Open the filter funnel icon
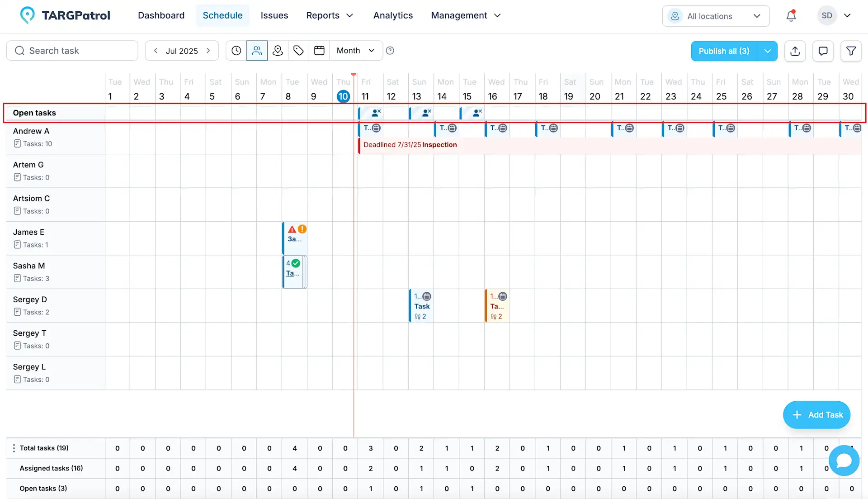Viewport: 868px width, 499px height. click(x=851, y=51)
